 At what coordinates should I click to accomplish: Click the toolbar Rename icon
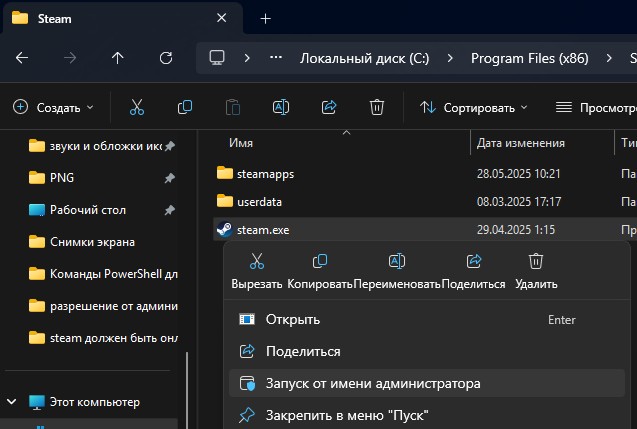(281, 108)
